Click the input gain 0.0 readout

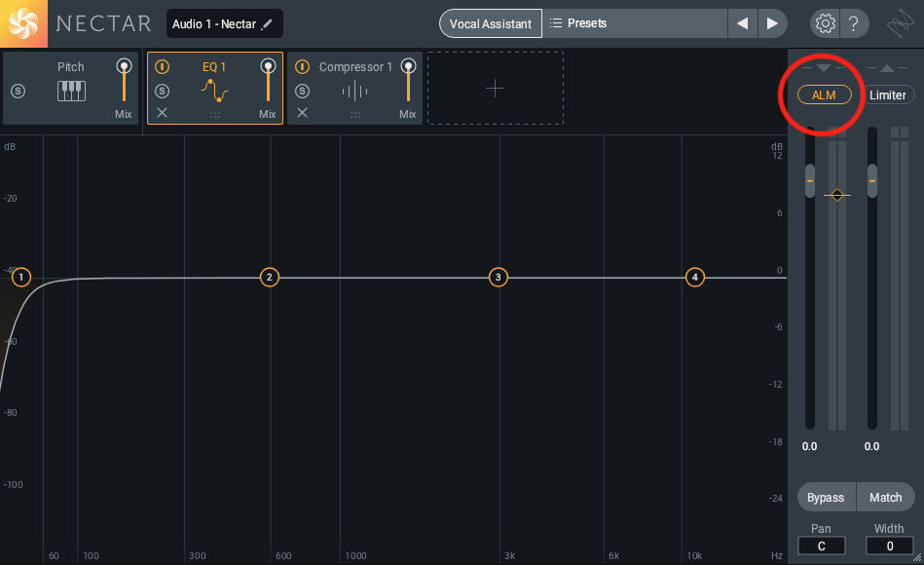[810, 446]
